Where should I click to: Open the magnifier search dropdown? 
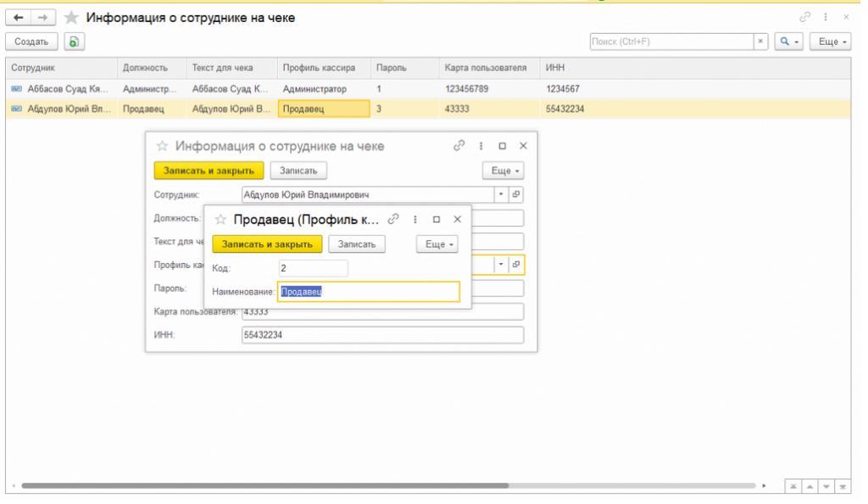click(x=789, y=42)
